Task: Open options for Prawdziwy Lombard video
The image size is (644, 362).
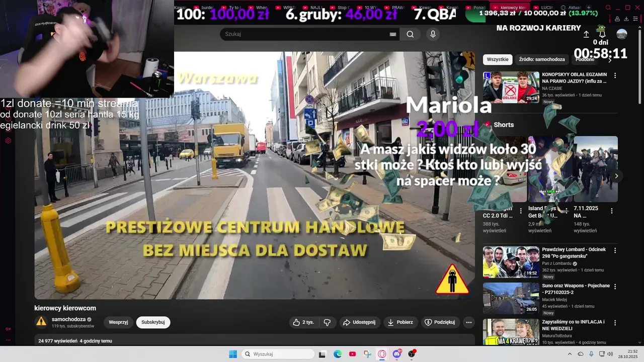Action: tap(615, 250)
